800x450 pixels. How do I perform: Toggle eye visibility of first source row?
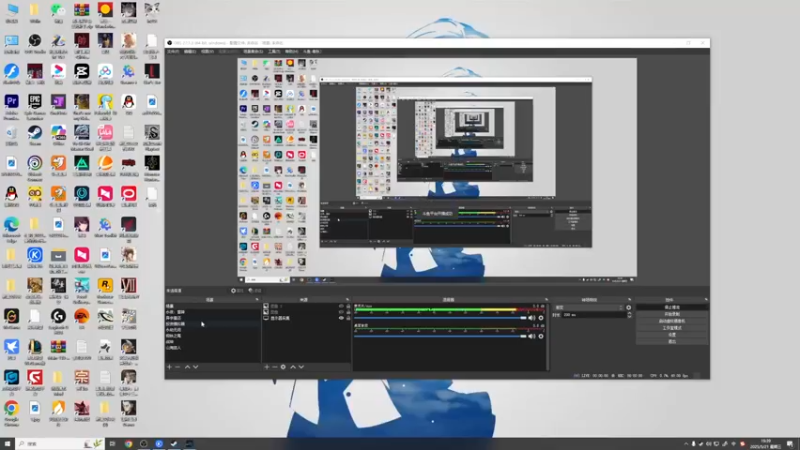click(341, 306)
